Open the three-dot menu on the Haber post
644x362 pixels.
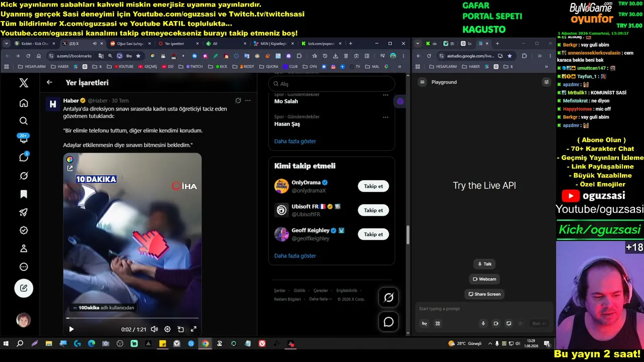pos(248,101)
